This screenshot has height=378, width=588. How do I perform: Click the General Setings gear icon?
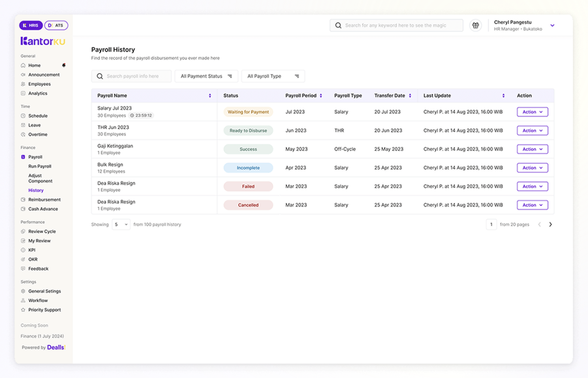click(23, 291)
